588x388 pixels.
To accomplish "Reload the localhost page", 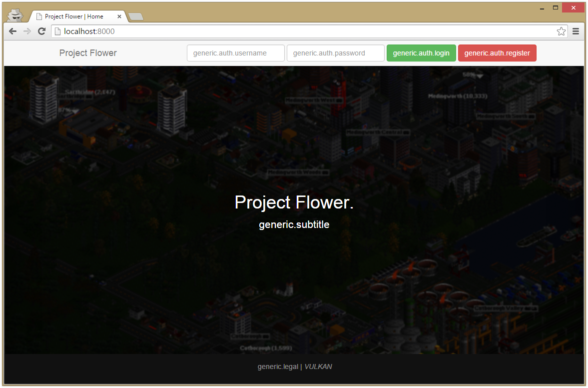I will [x=41, y=31].
